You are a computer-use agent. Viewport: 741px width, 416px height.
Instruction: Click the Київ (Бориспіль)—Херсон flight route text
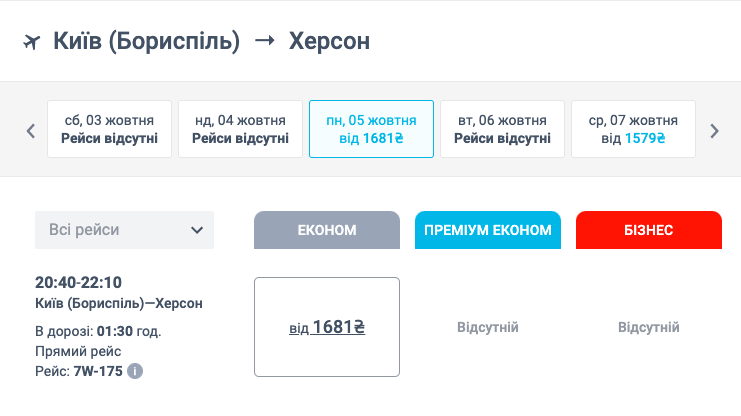coord(119,303)
